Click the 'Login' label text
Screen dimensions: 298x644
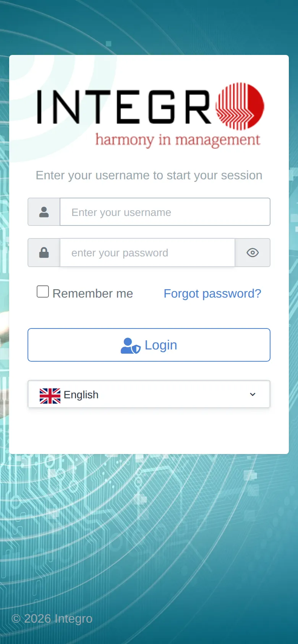[x=161, y=345]
